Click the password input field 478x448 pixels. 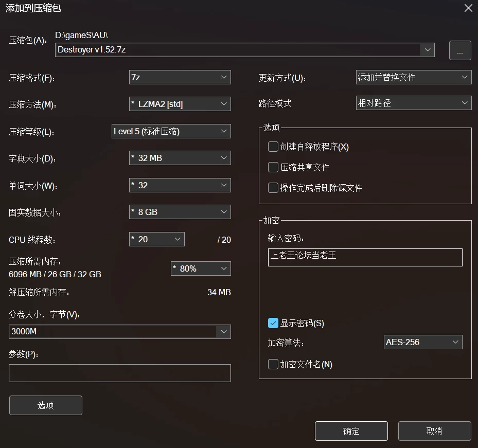(365, 257)
